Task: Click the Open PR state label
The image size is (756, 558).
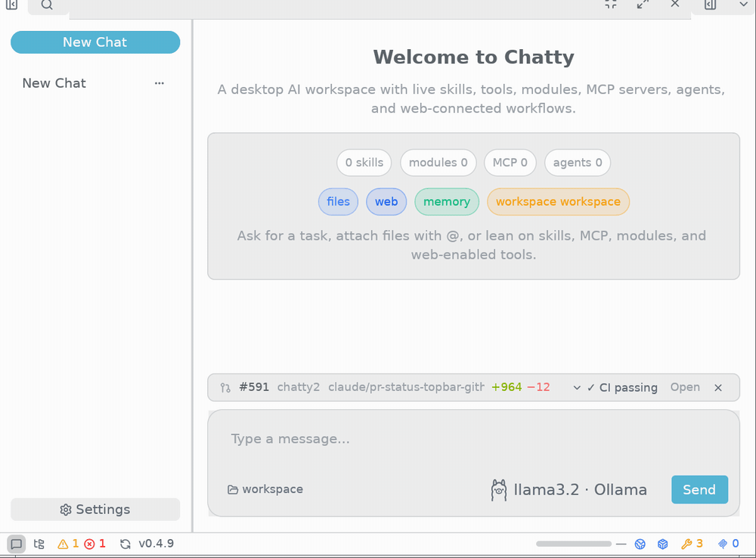Action: pyautogui.click(x=685, y=387)
